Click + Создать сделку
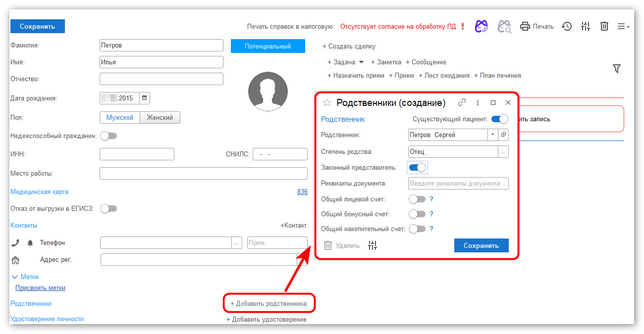This screenshot has width=644, height=334. coord(349,46)
